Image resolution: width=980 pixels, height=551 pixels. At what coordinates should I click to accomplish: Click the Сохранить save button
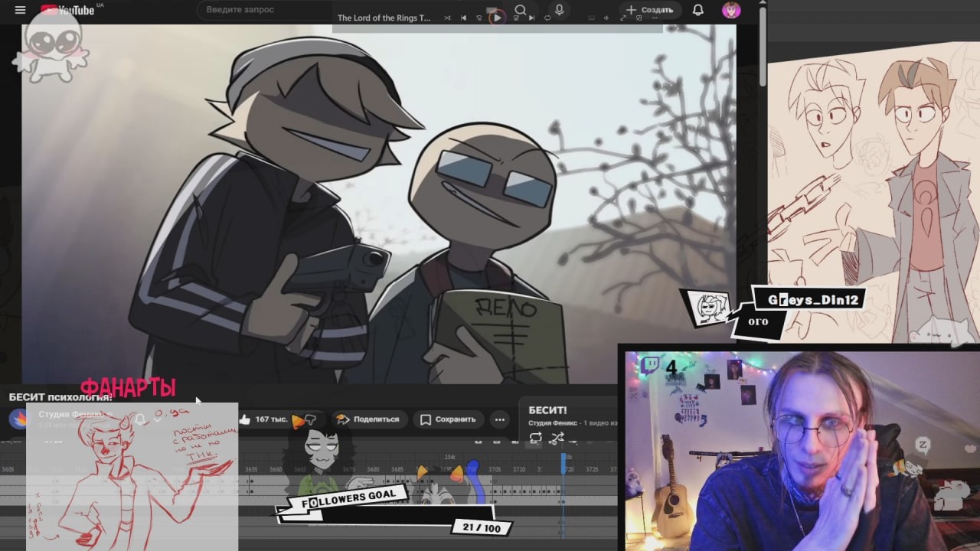click(x=448, y=419)
